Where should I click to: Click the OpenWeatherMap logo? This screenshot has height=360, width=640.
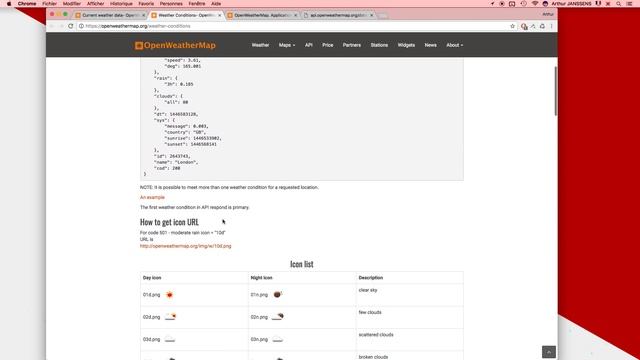175,45
